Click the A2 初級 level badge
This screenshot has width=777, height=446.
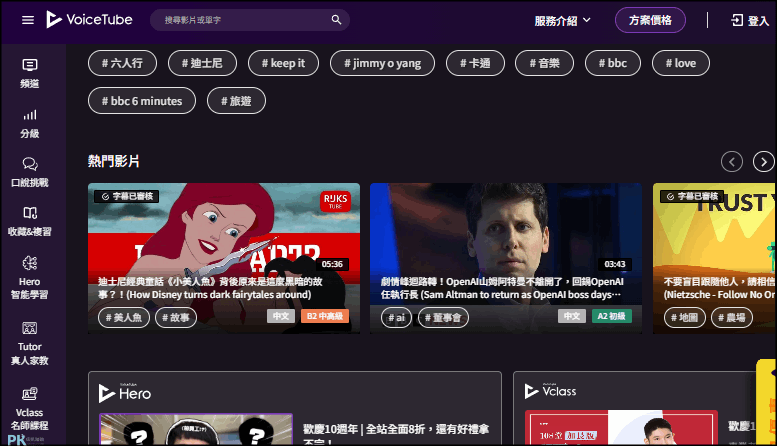[611, 316]
